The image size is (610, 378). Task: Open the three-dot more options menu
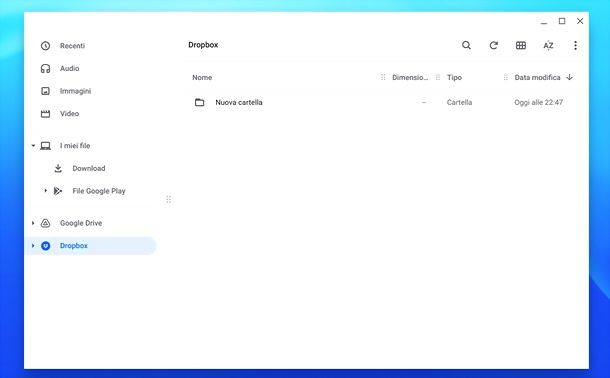tap(575, 45)
